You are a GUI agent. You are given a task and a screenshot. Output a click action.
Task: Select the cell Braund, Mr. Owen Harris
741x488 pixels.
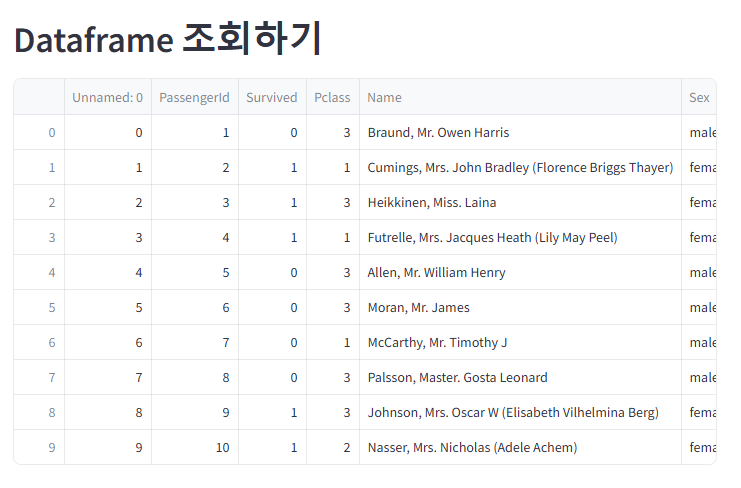520,132
